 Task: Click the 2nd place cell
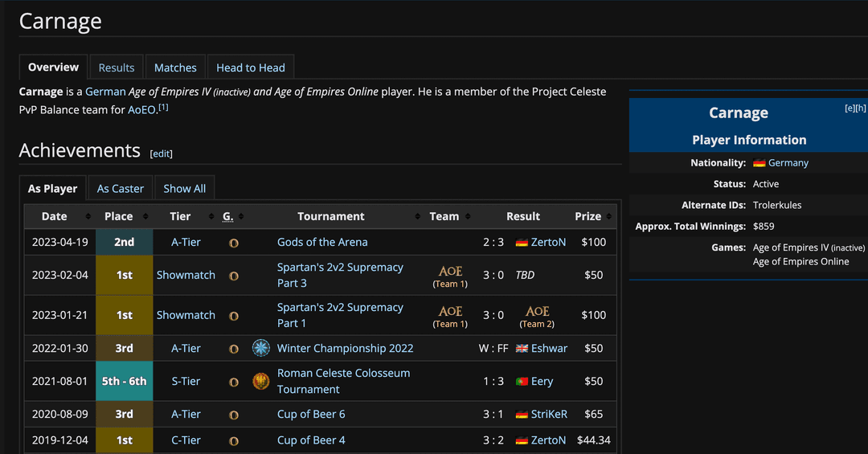[x=124, y=242]
